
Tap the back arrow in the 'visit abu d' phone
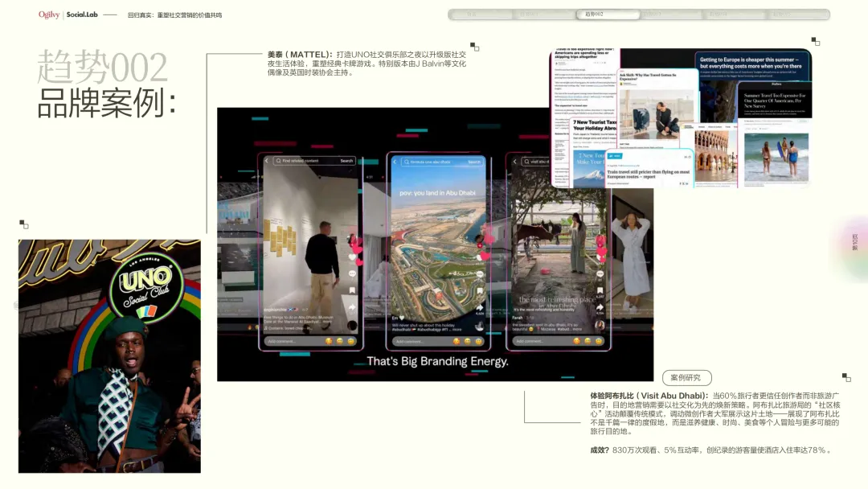[515, 162]
